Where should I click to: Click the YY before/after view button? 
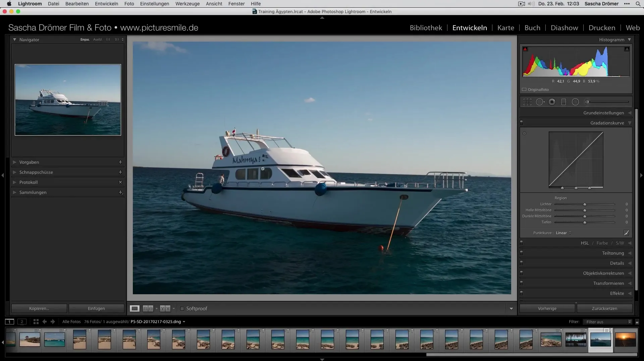click(165, 309)
